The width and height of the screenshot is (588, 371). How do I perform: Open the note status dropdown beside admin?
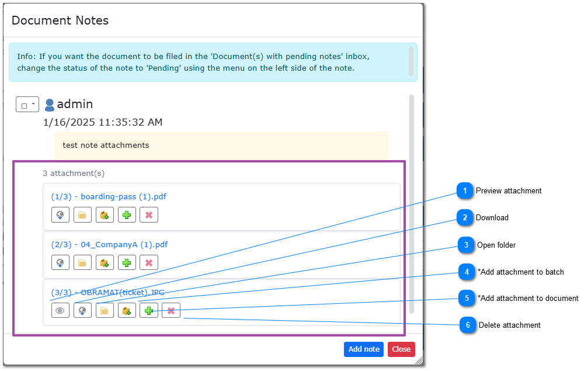(27, 104)
